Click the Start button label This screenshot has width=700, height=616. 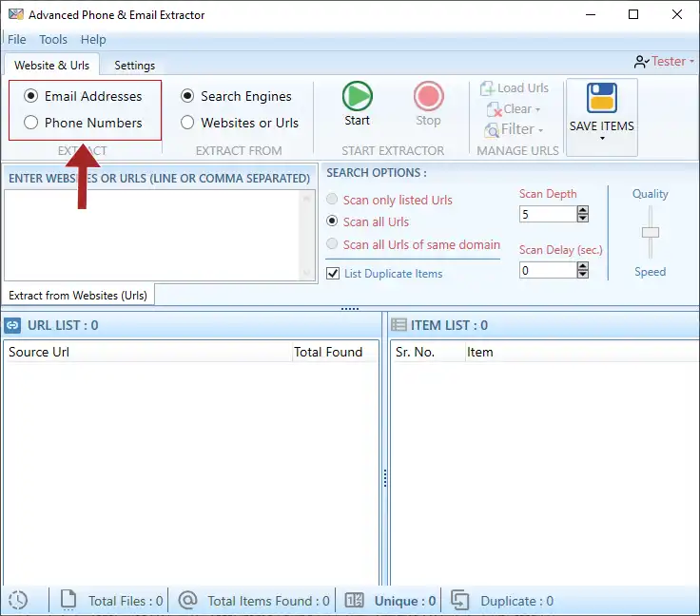coord(358,121)
